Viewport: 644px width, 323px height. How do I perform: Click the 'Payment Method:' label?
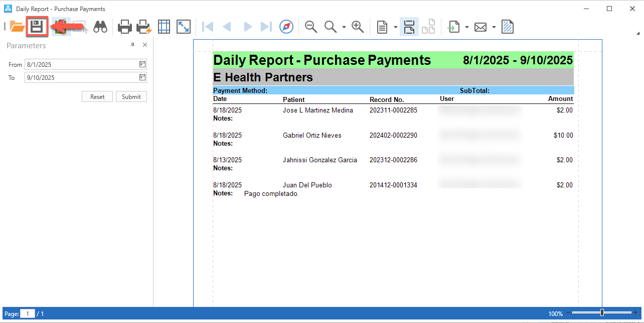[x=240, y=91]
